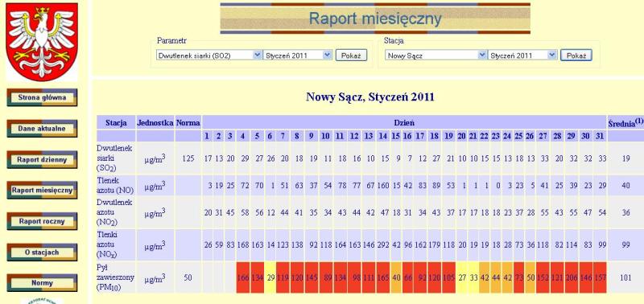Click the orange PM10 cell showing 40
Screen dimensions: 644x304
click(x=396, y=277)
